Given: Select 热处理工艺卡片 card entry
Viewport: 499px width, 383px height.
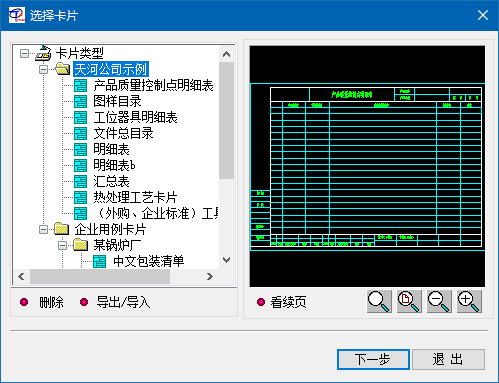Looking at the screenshot, I should (135, 197).
